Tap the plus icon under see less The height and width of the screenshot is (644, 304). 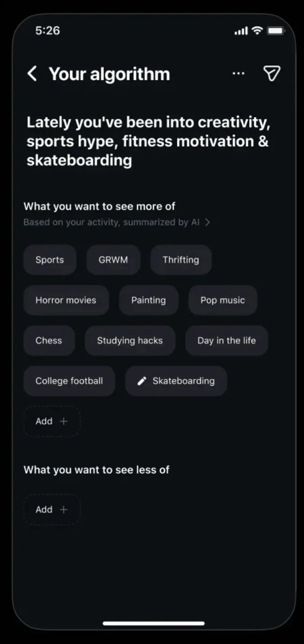64,510
